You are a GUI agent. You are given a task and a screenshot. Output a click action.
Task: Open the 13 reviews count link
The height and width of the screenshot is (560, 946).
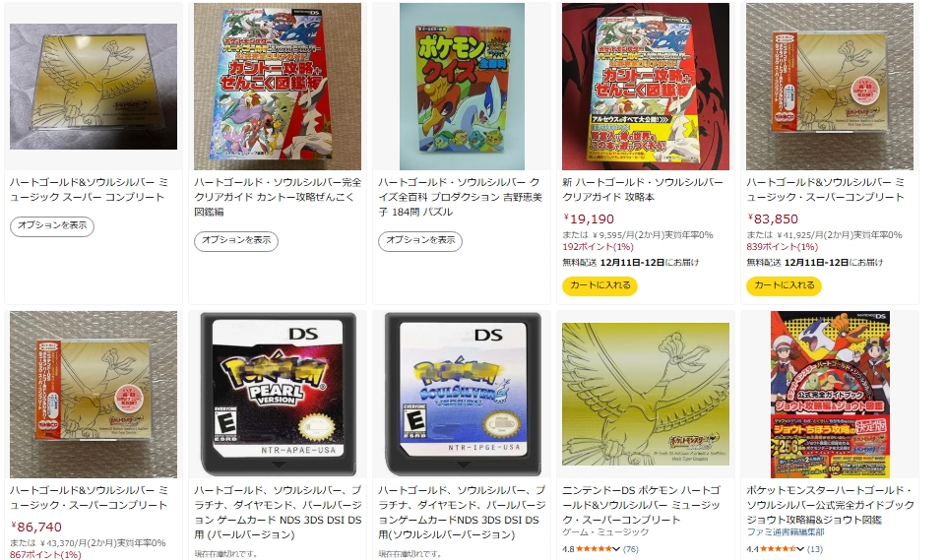(814, 549)
